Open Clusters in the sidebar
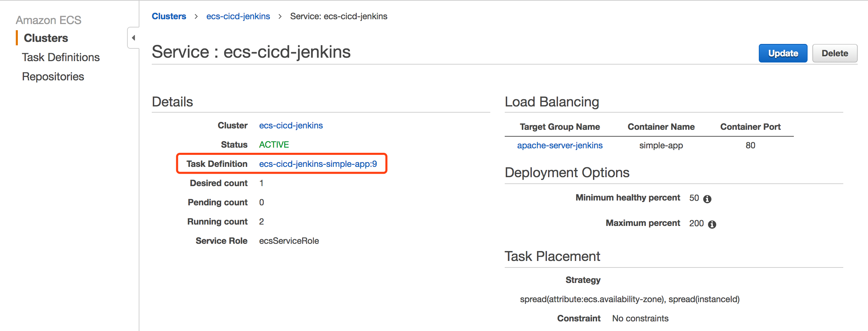 pos(46,38)
